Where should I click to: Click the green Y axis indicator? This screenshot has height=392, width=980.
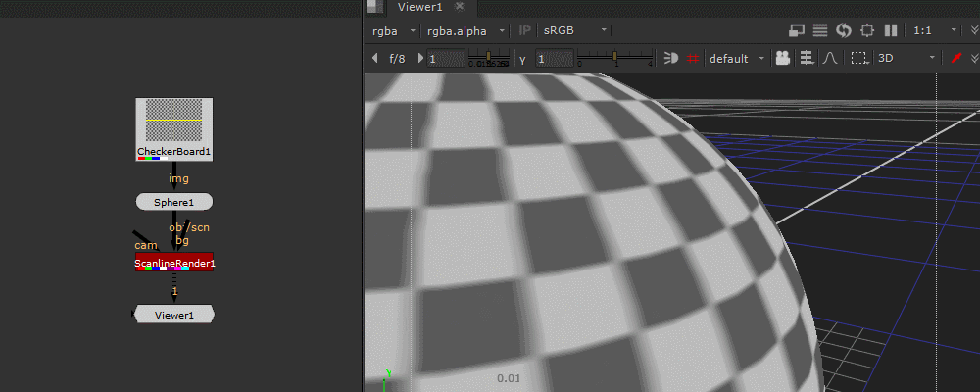387,374
